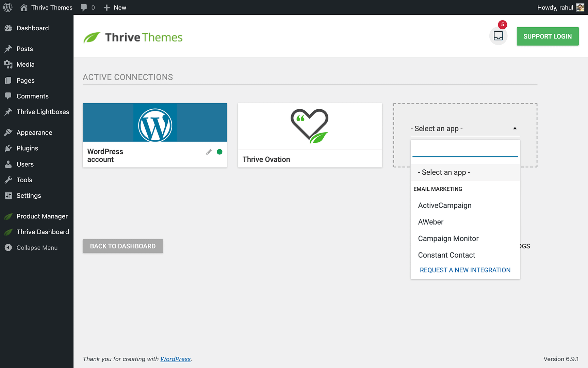Screen dimensions: 588x368
Task: Collapse the admin sidebar menu
Action: coord(8,248)
